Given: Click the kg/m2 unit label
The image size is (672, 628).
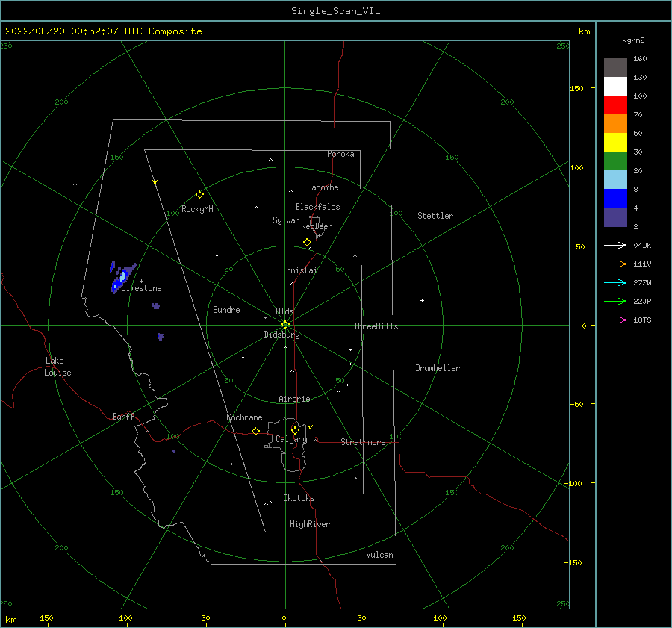Looking at the screenshot, I should 633,40.
